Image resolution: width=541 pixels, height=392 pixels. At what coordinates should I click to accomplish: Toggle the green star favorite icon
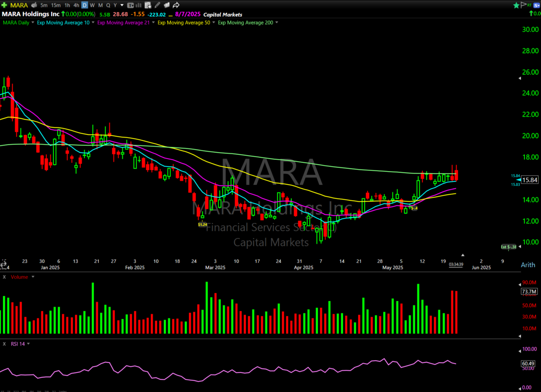point(516,5)
